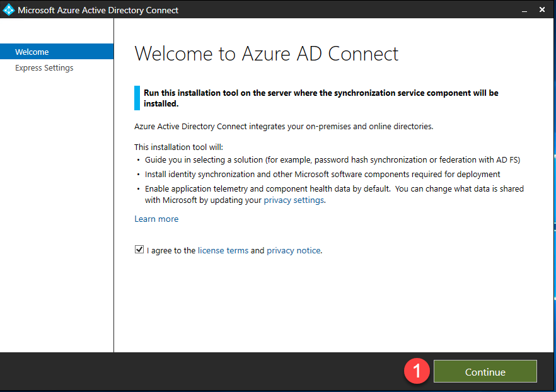The width and height of the screenshot is (556, 392).
Task: Go to the Express Settings sidebar step
Action: tap(44, 67)
